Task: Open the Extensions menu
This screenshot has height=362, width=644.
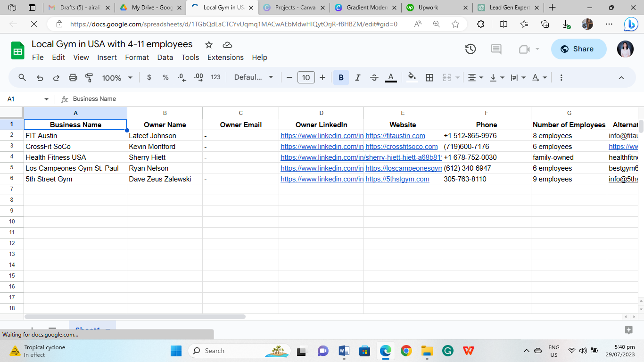Action: [x=225, y=58]
